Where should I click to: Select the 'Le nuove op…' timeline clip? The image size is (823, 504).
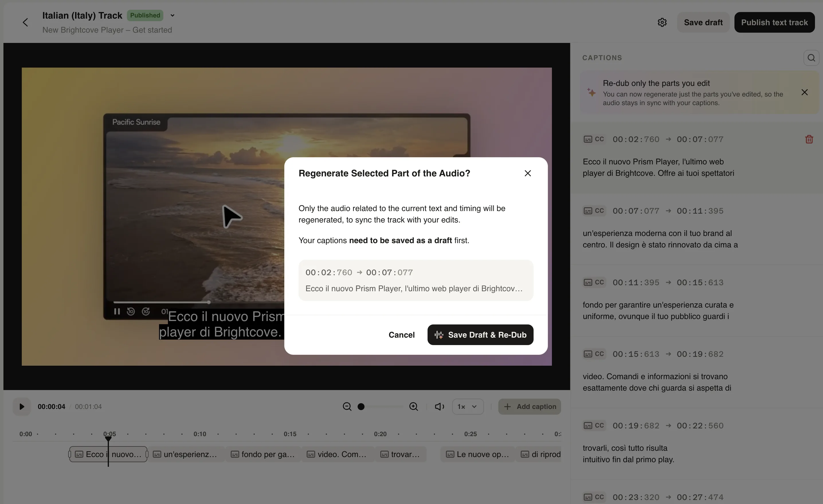(x=478, y=454)
